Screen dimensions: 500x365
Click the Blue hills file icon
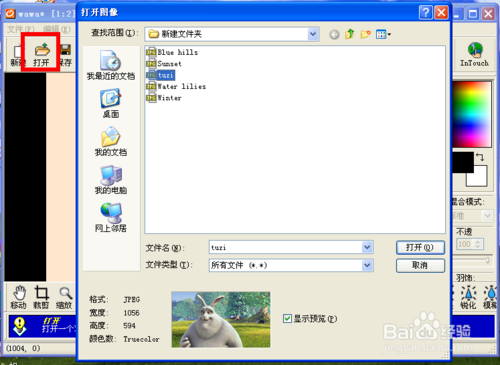[x=151, y=52]
